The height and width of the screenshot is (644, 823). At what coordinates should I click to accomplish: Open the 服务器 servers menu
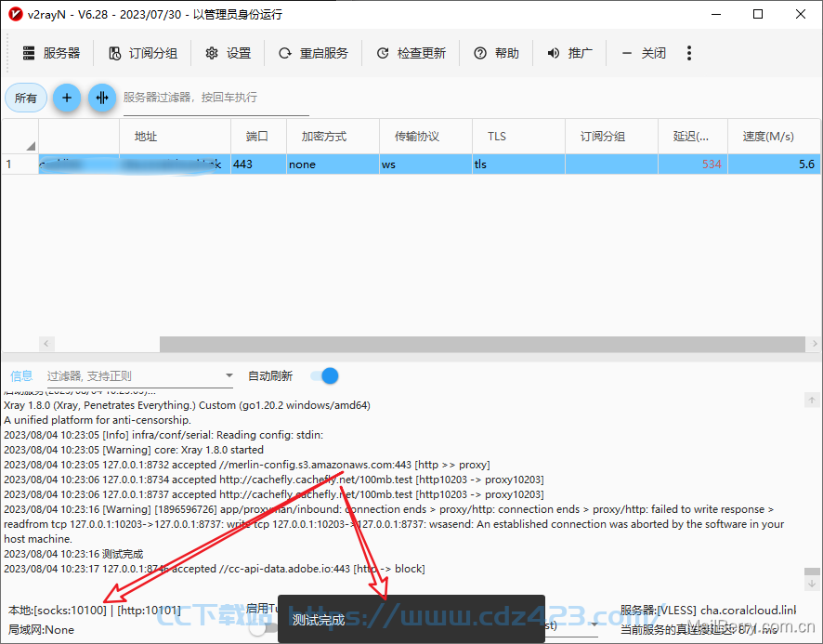click(51, 53)
